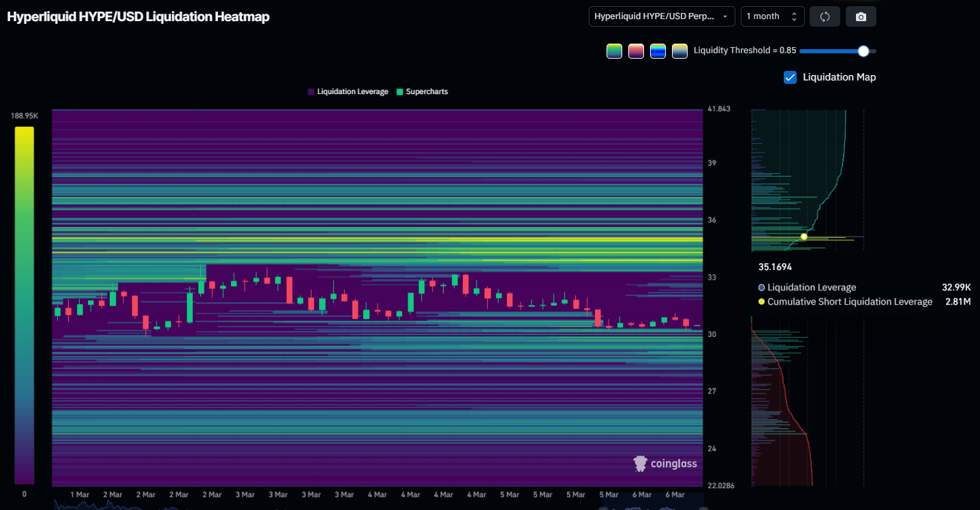Select the green colormap preset icon

coord(614,50)
